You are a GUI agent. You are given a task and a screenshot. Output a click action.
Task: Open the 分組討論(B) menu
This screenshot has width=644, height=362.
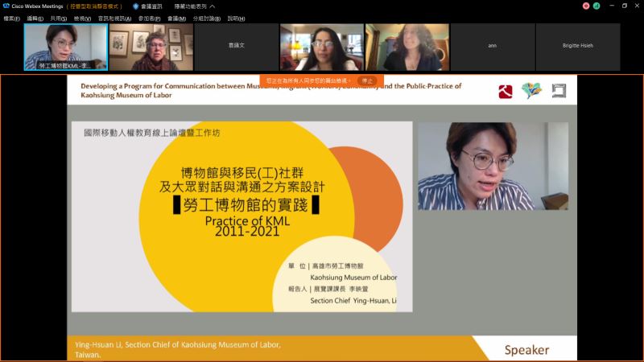click(x=206, y=18)
